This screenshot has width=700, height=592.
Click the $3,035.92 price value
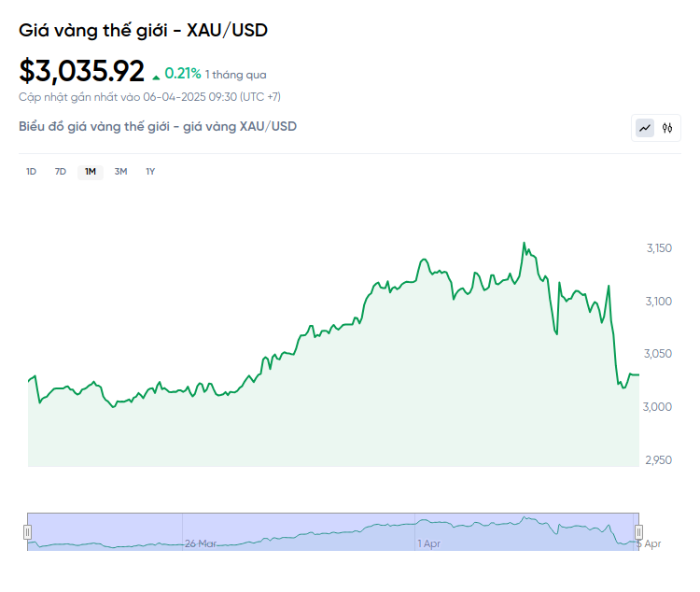click(82, 71)
